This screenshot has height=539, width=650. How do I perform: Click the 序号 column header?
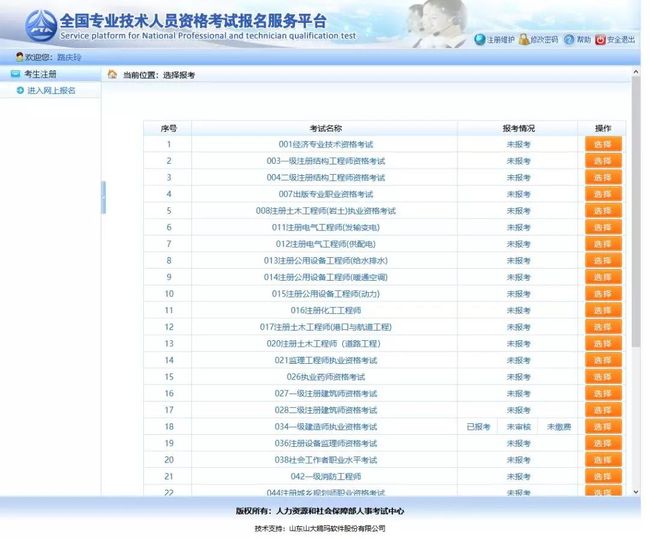tap(168, 128)
